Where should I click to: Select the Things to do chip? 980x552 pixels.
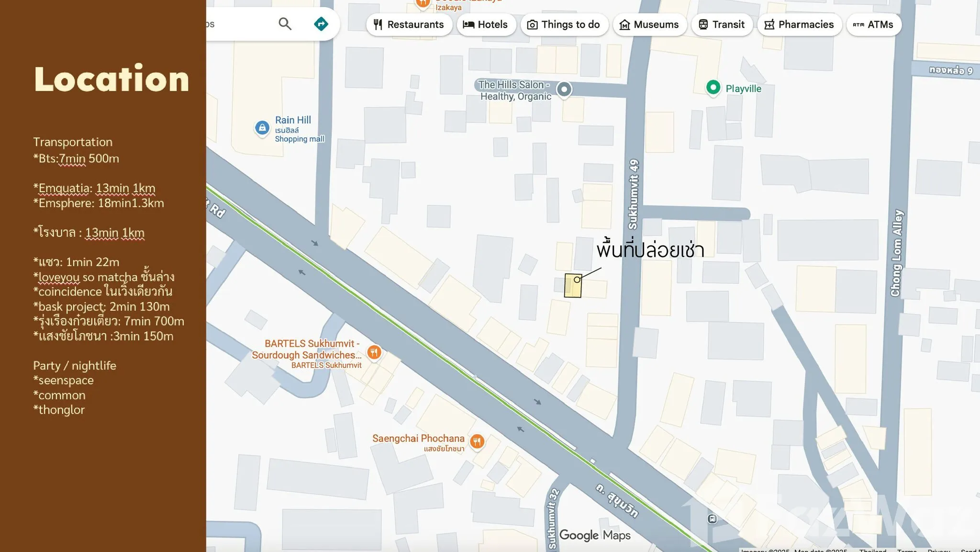(563, 24)
